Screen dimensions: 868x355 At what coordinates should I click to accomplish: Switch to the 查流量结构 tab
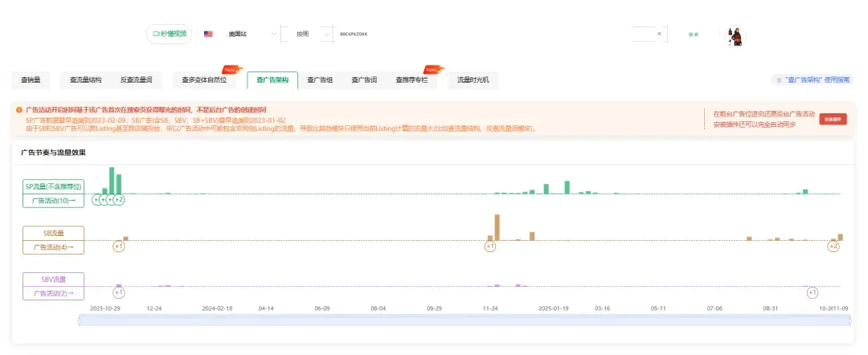point(86,80)
